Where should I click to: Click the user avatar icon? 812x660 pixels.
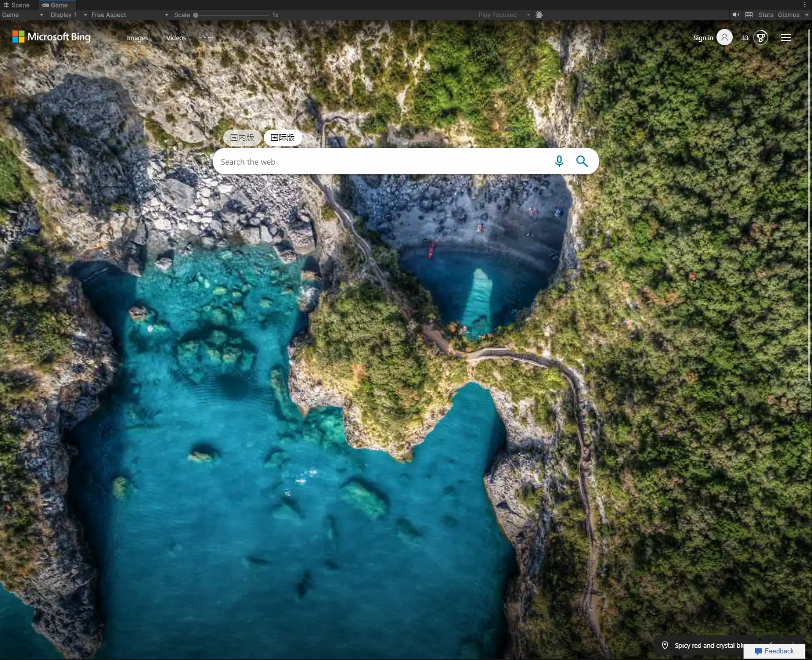[724, 37]
